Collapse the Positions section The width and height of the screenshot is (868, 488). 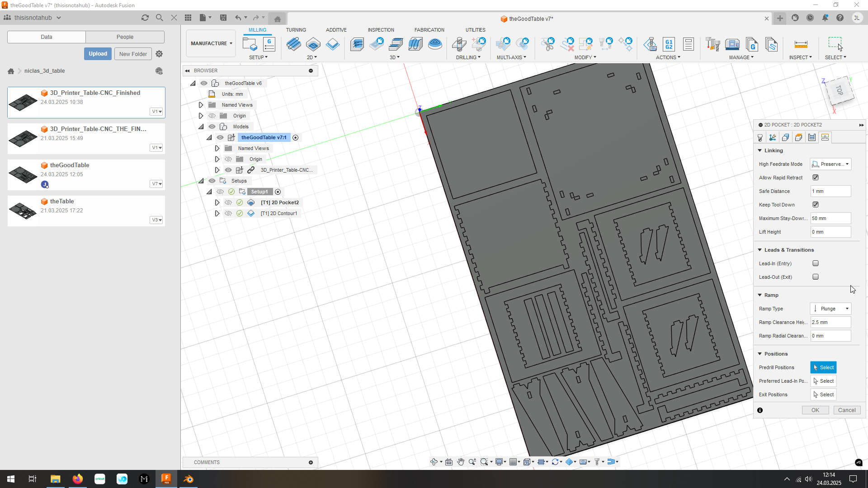pos(760,354)
